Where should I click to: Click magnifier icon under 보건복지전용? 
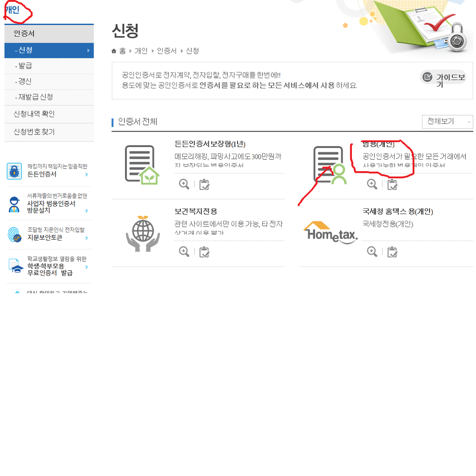(x=184, y=251)
